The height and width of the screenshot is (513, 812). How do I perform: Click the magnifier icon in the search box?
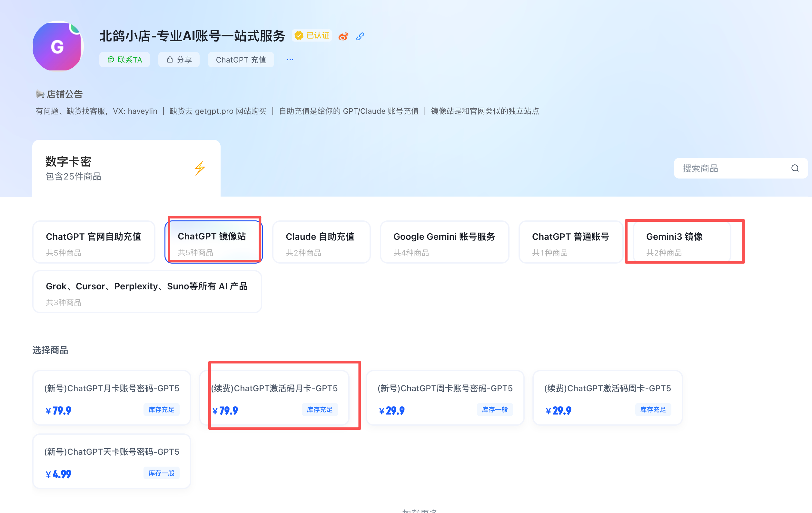point(795,168)
